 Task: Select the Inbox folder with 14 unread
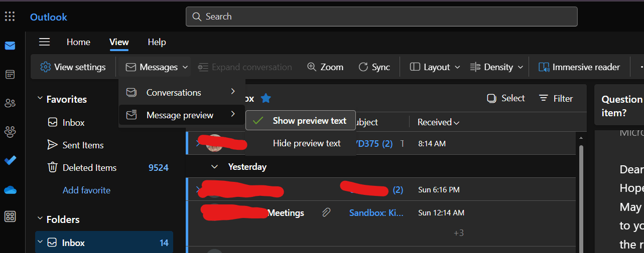(x=104, y=242)
